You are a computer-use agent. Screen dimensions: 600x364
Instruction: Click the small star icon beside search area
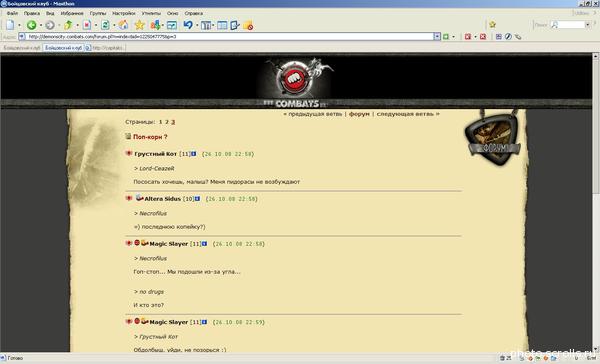click(x=492, y=24)
